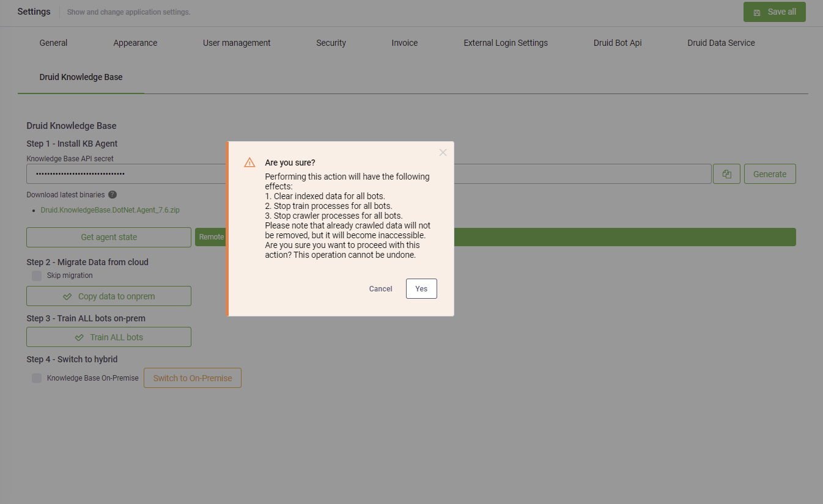Screen dimensions: 823x504
Task: Open External Login Settings tab
Action: [506, 43]
